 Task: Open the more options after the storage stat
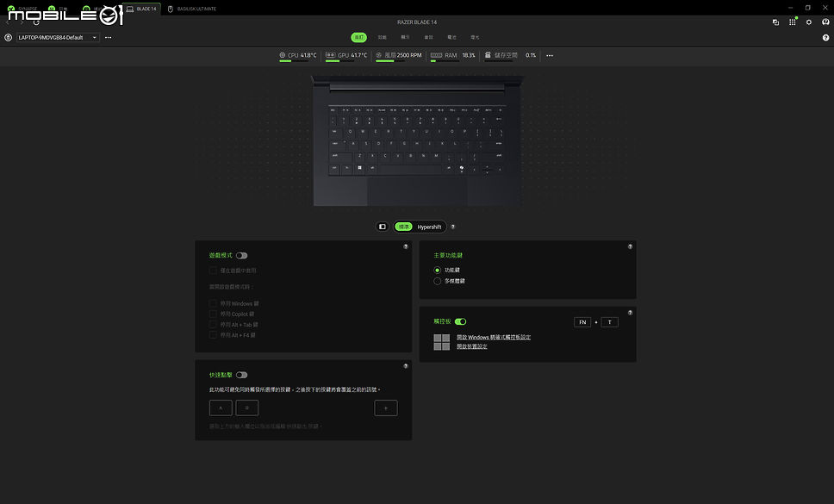tap(550, 55)
